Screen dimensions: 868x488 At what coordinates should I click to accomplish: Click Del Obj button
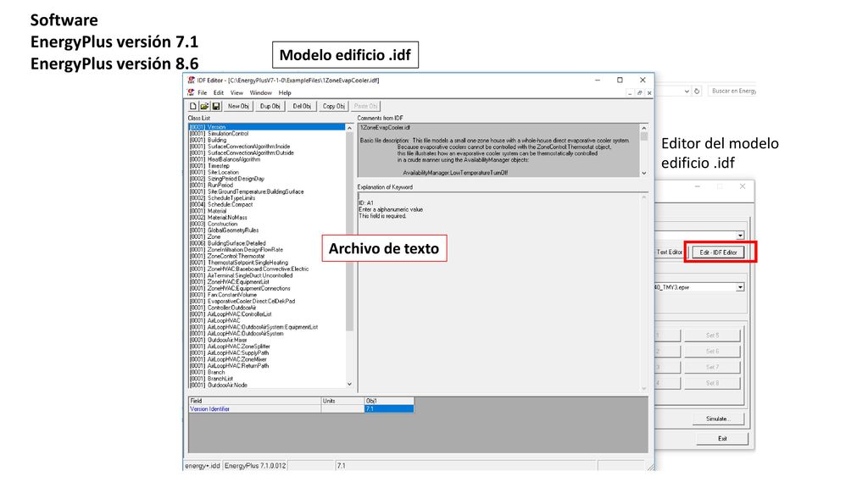click(x=302, y=106)
